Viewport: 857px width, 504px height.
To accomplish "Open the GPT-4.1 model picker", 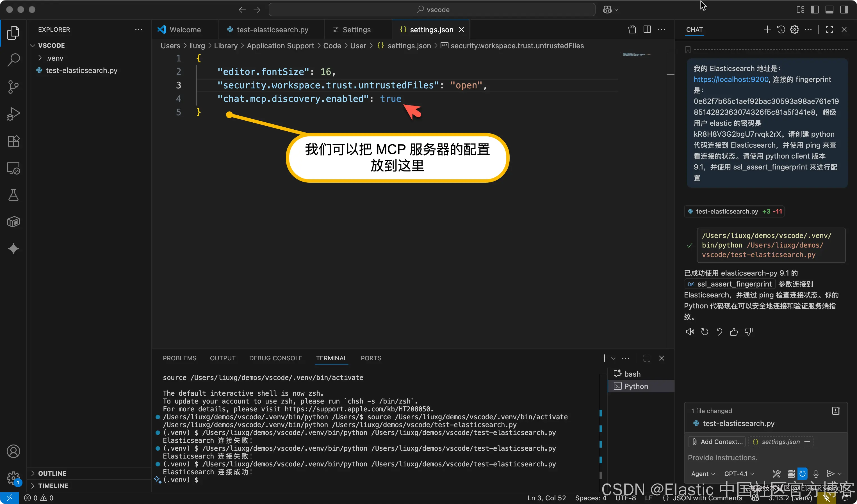I will coord(739,474).
